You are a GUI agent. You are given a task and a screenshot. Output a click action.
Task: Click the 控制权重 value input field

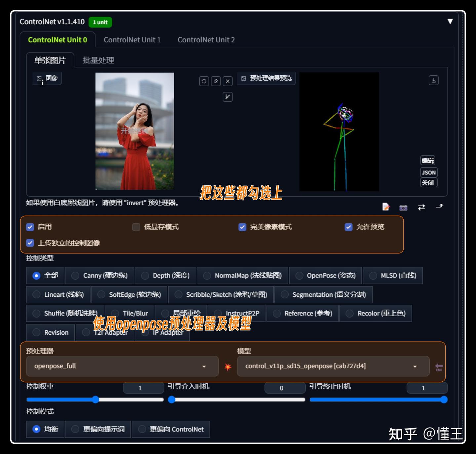click(x=143, y=388)
